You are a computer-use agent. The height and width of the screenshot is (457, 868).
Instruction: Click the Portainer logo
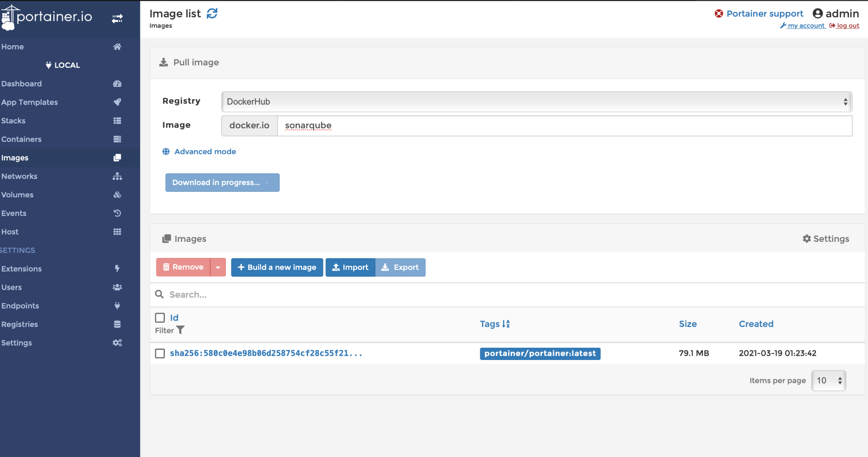(x=47, y=17)
